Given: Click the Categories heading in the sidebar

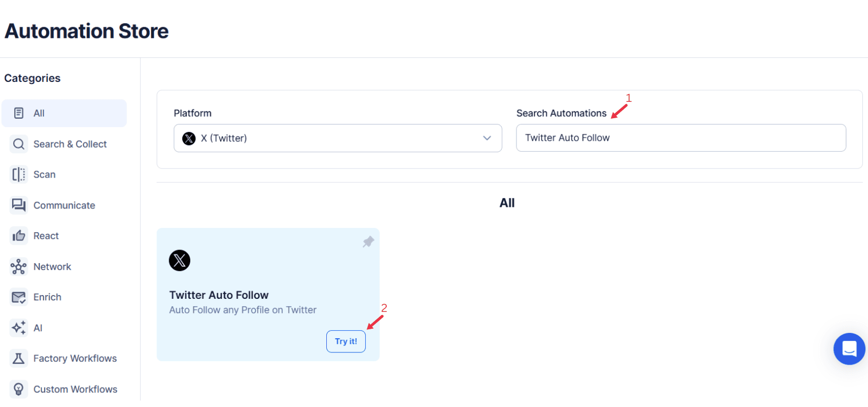Looking at the screenshot, I should 32,78.
